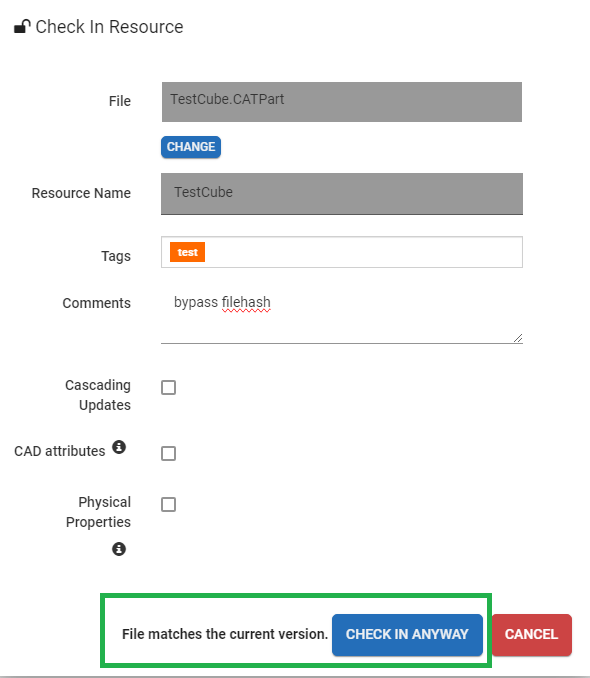Click the Check In Resource heading
The width and height of the screenshot is (590, 678).
tap(109, 27)
